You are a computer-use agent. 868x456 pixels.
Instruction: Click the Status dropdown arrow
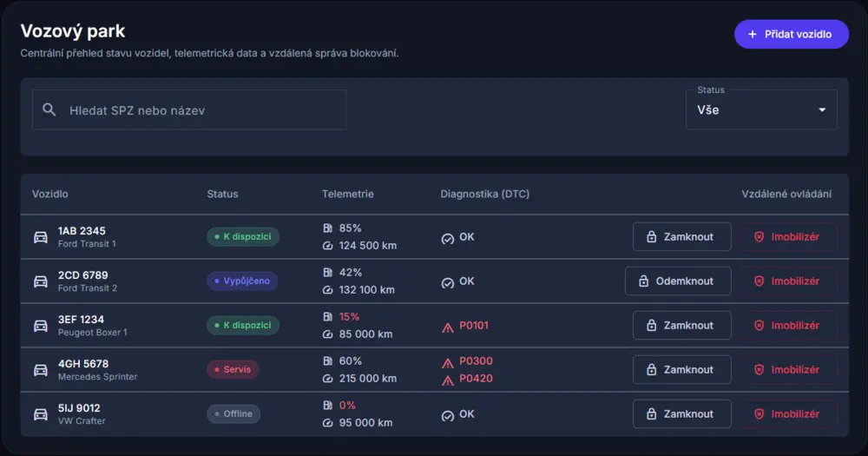coord(822,110)
